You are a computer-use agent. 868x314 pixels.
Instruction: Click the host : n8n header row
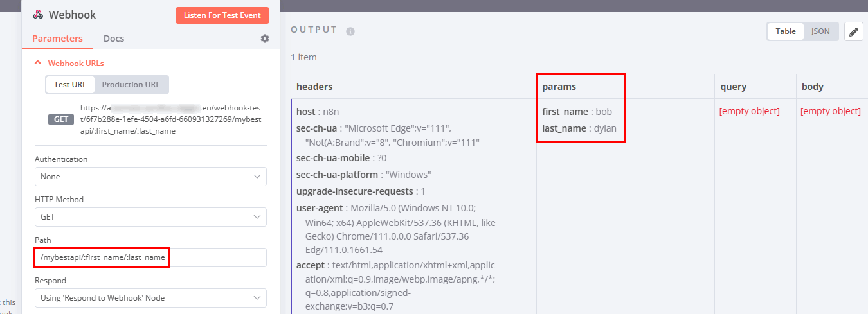(318, 112)
